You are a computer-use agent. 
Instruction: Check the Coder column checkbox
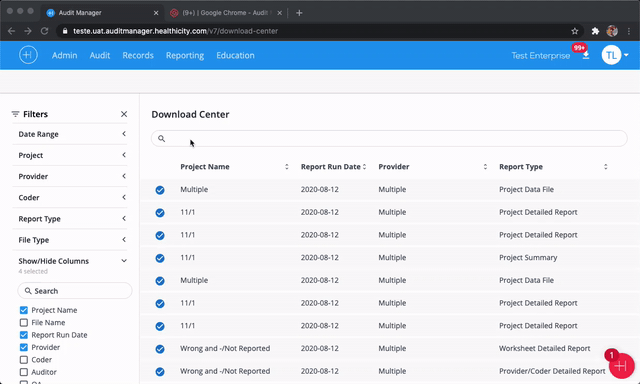24,360
